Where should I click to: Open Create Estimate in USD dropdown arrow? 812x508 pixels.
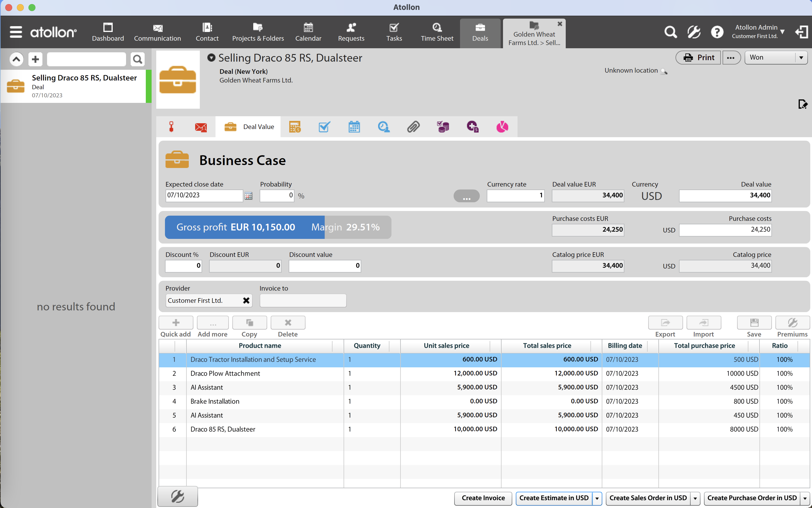click(x=597, y=498)
